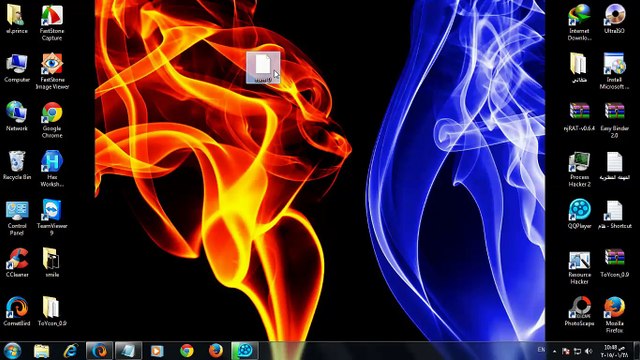Select the highlighted file in mid-desktop

pos(263,68)
